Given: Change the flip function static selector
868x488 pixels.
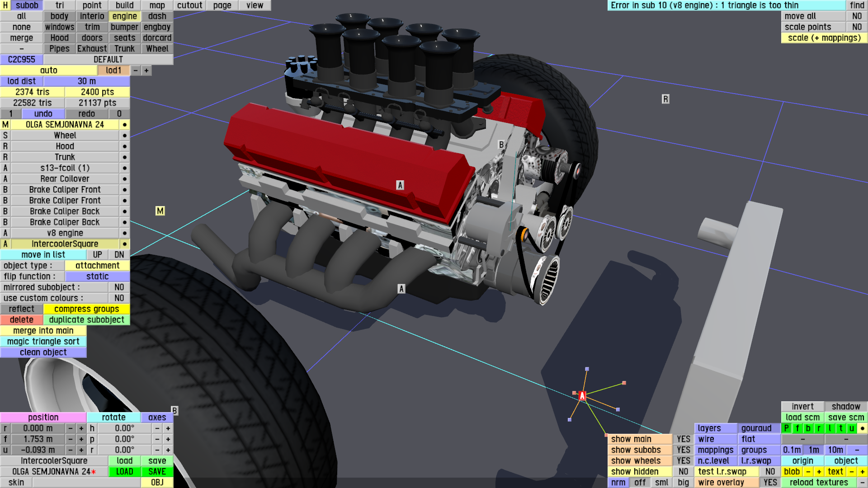Looking at the screenshot, I should click(x=97, y=277).
